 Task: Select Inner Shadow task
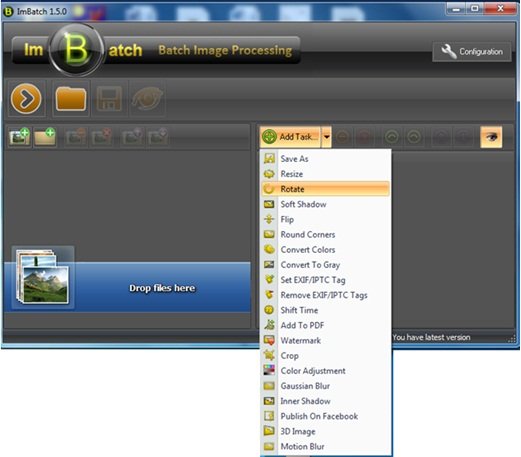pyautogui.click(x=325, y=401)
